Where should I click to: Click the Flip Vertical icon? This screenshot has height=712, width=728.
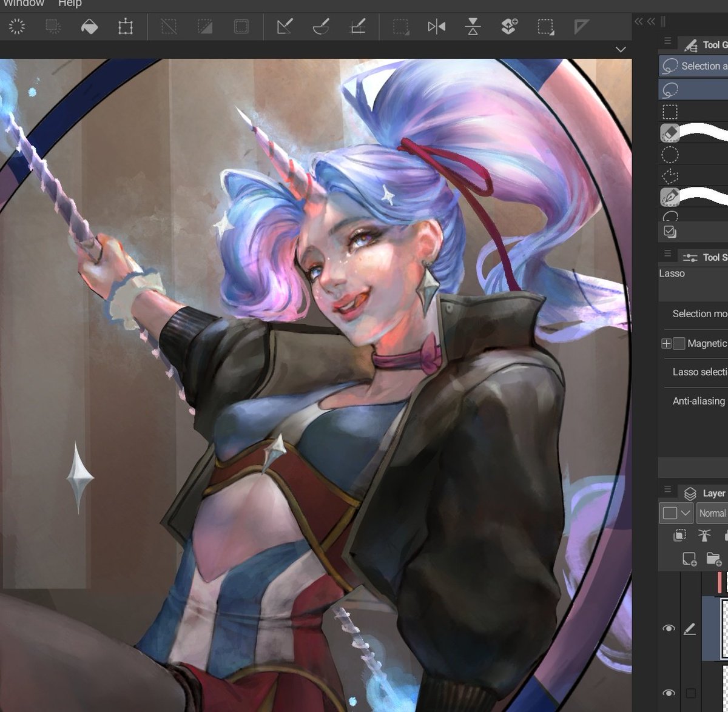point(473,27)
